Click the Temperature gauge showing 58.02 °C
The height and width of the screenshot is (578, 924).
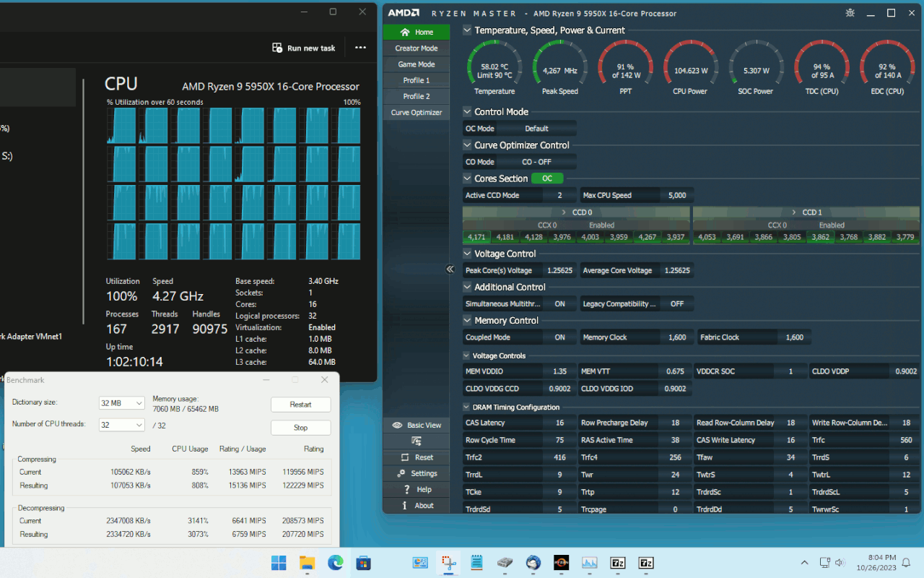(494, 68)
